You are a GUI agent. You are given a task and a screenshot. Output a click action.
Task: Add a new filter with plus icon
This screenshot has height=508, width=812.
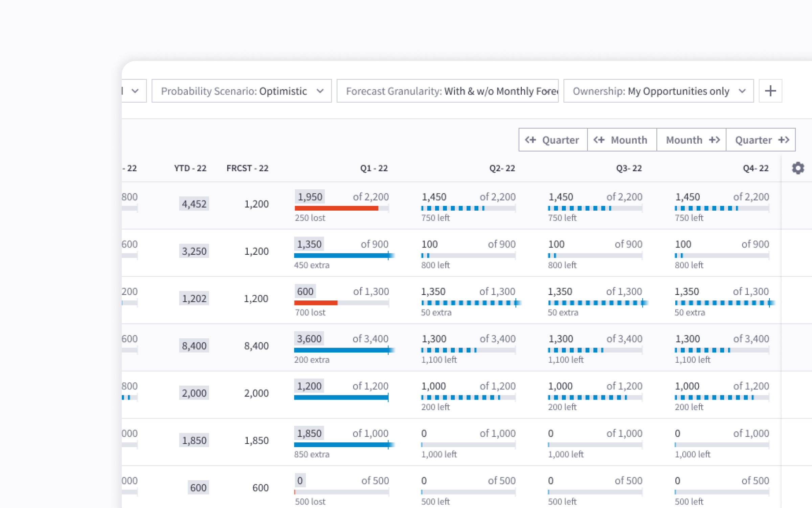pyautogui.click(x=770, y=91)
